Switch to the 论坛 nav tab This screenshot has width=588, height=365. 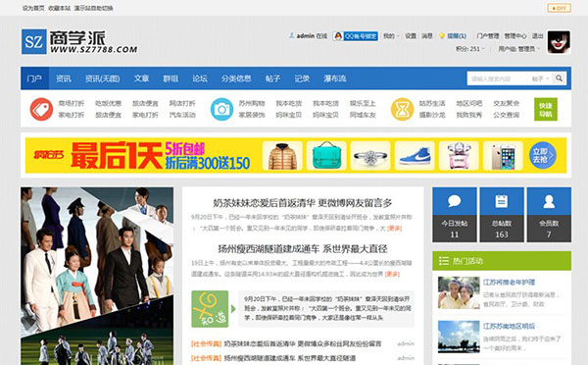coord(200,78)
